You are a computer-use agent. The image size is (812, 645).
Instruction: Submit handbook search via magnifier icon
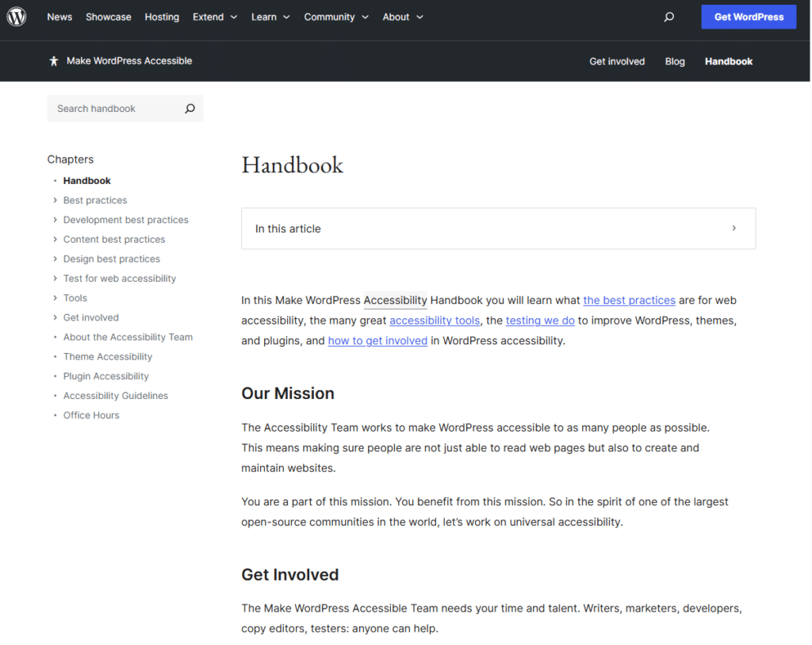point(190,108)
